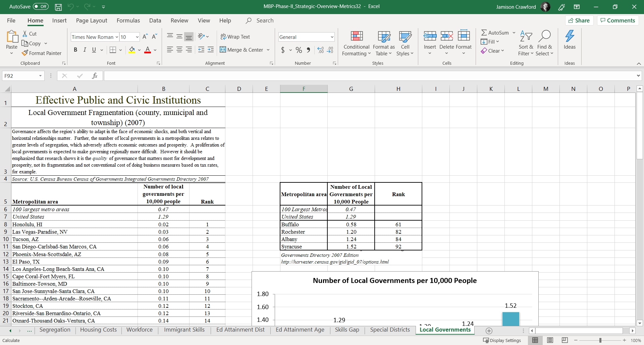Click the Share button
The width and height of the screenshot is (644, 345).
tap(579, 20)
